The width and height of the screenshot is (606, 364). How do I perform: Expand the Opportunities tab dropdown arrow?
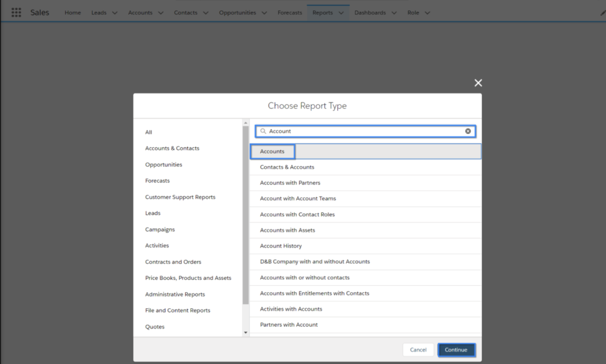(x=265, y=13)
